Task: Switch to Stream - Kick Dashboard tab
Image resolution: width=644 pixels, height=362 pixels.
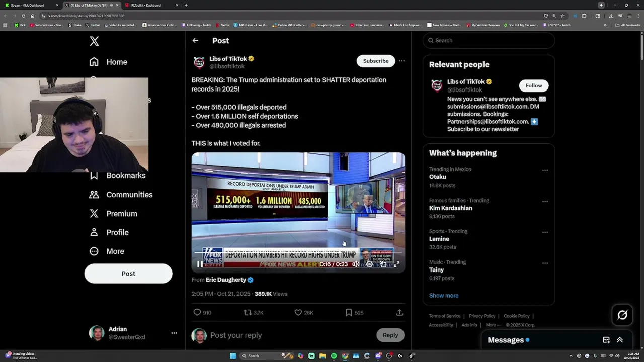Action: coord(32,5)
